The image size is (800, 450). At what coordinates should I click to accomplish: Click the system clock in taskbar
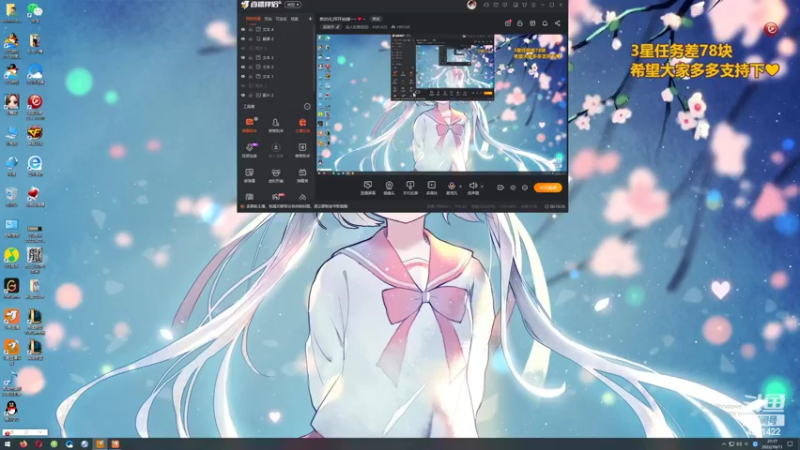[x=771, y=444]
